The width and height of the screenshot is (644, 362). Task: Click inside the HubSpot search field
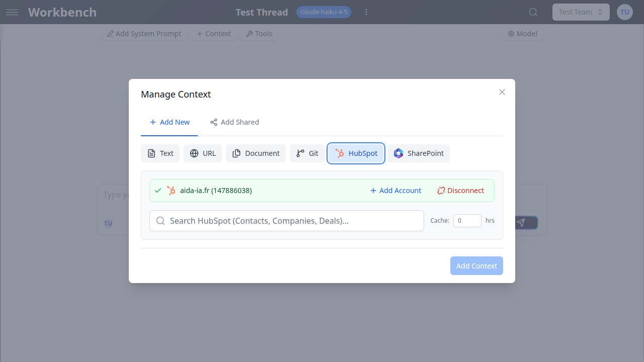[286, 221]
